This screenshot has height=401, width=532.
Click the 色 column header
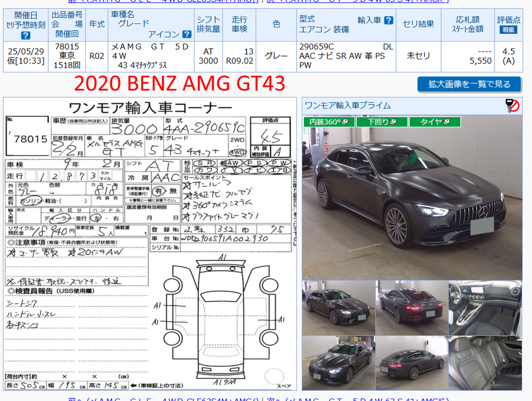(x=276, y=24)
